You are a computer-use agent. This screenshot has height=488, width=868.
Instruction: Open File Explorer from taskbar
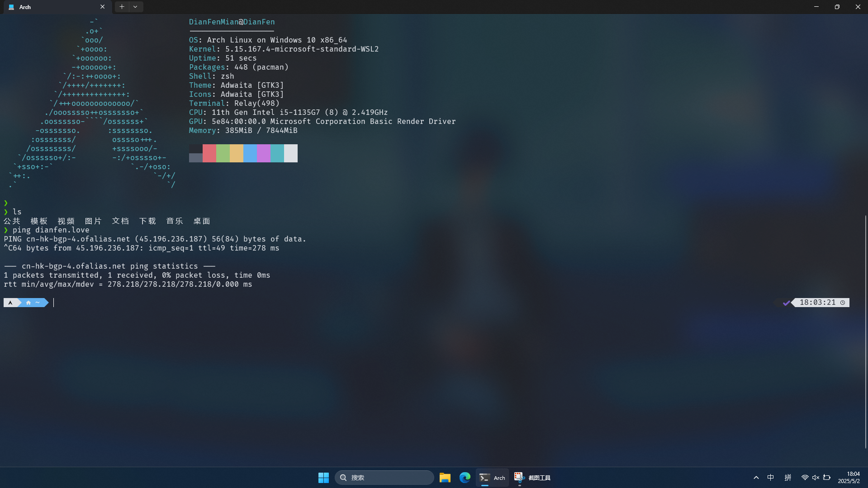pyautogui.click(x=445, y=478)
